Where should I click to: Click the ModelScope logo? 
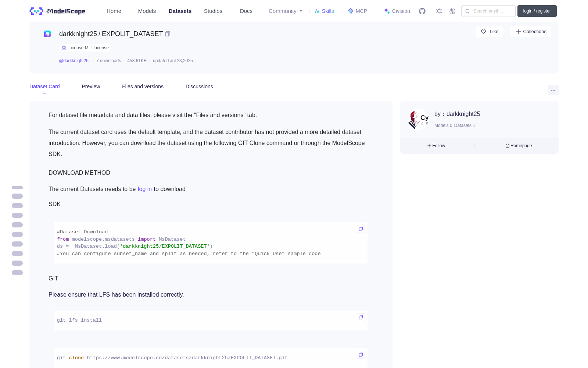(x=57, y=11)
